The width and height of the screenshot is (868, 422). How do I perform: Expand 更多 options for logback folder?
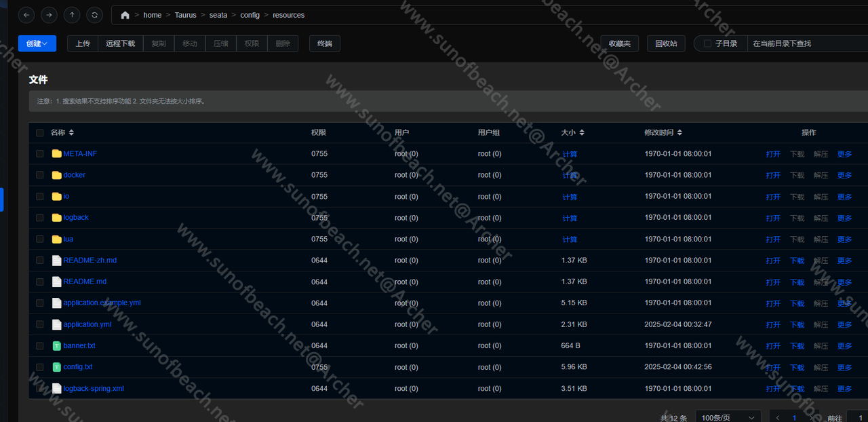[x=844, y=218]
